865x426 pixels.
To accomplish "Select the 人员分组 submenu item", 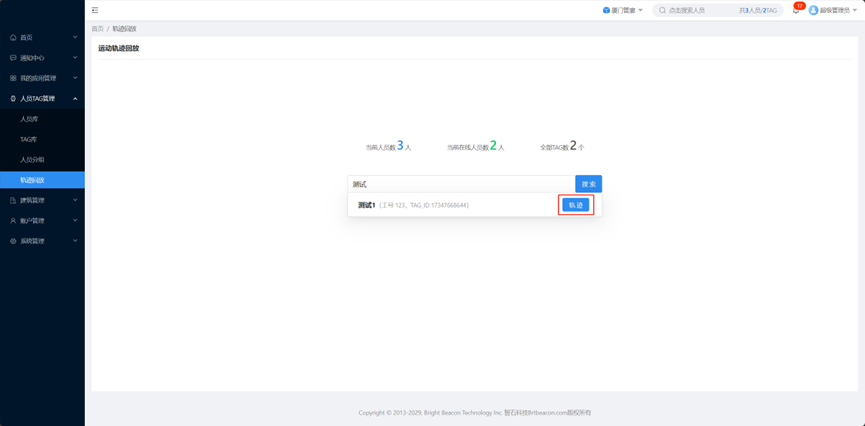I will (x=32, y=160).
